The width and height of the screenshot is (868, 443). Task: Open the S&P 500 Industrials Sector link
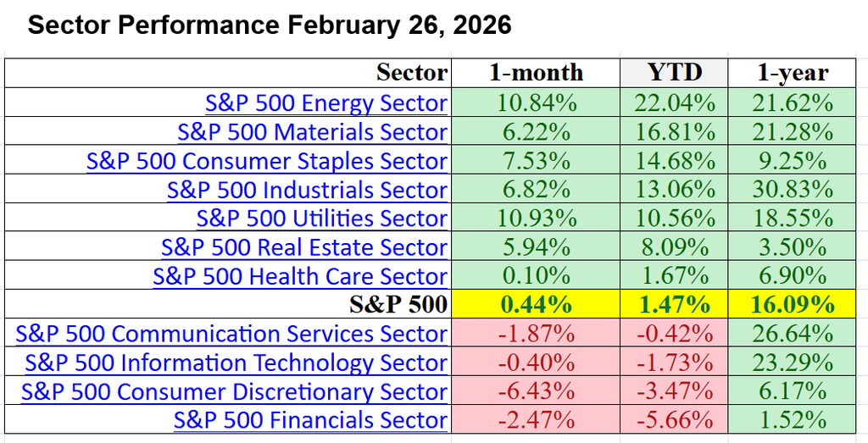pos(307,190)
